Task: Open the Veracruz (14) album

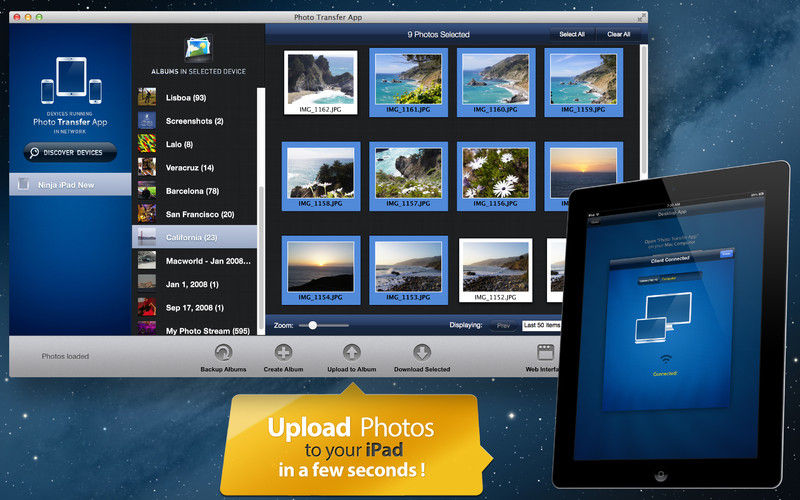Action: 194,167
